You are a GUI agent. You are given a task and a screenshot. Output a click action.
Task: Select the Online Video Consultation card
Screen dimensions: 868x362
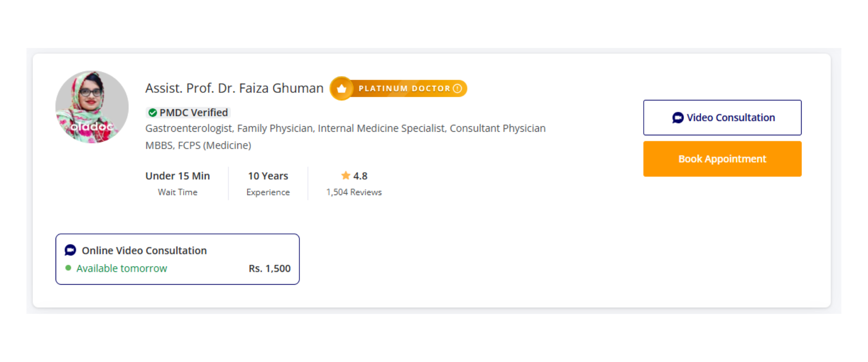click(x=177, y=259)
